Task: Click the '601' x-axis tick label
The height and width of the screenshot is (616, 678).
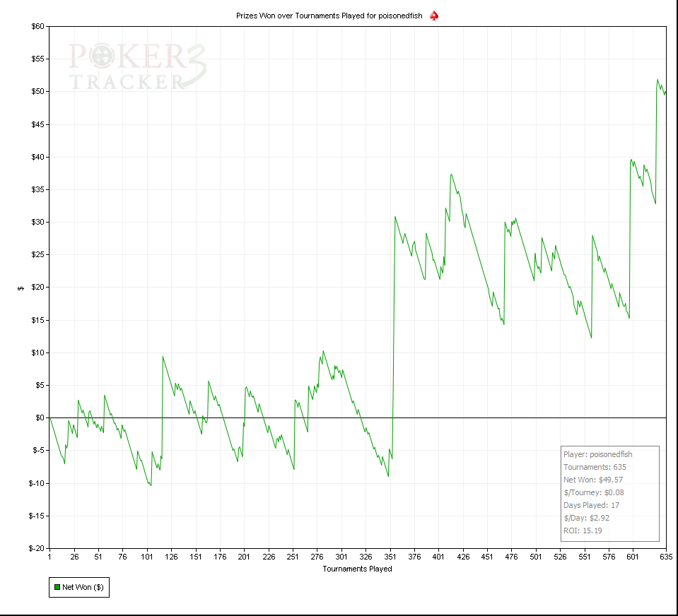Action: pyautogui.click(x=633, y=557)
